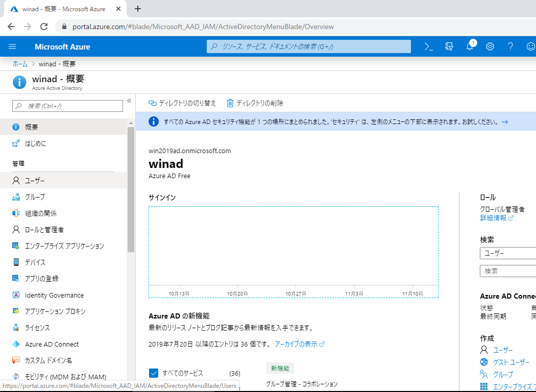
Task: Follow the arrow link in the security banner
Action: tap(504, 122)
